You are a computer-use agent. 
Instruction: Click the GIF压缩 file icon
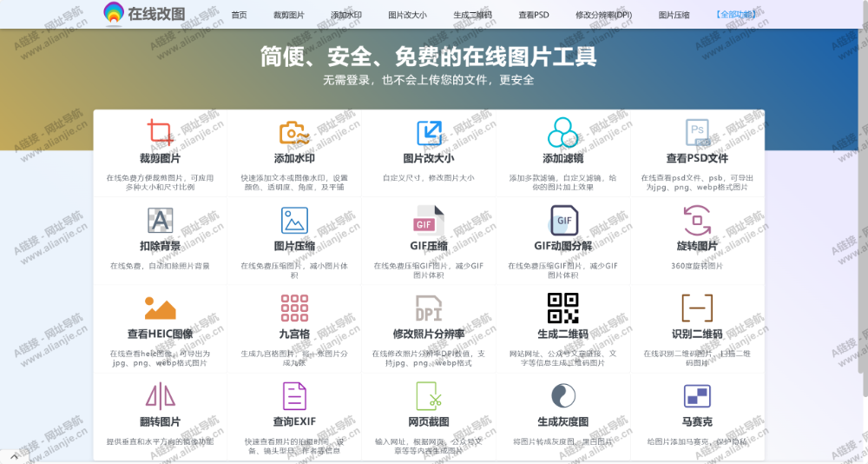pyautogui.click(x=429, y=220)
